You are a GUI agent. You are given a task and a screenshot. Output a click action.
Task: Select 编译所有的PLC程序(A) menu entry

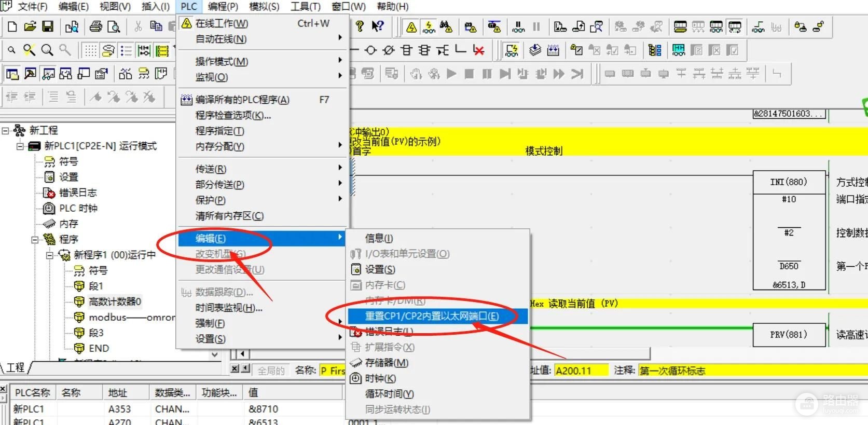click(262, 100)
